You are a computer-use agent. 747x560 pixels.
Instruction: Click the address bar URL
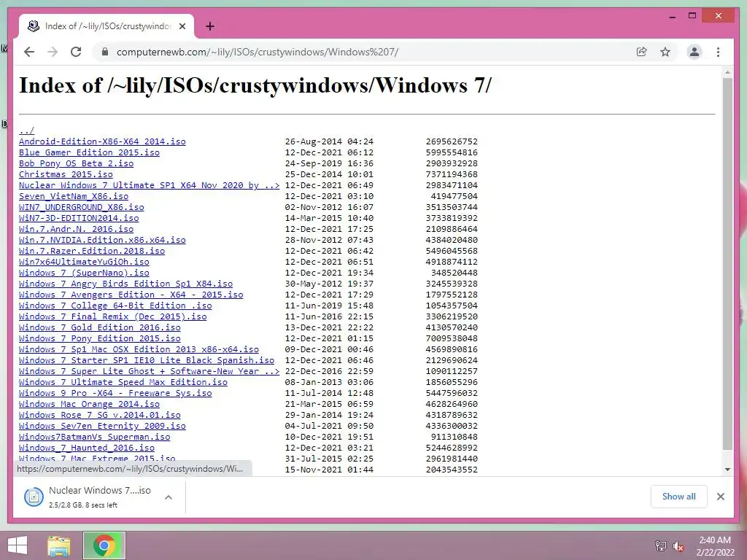258,52
